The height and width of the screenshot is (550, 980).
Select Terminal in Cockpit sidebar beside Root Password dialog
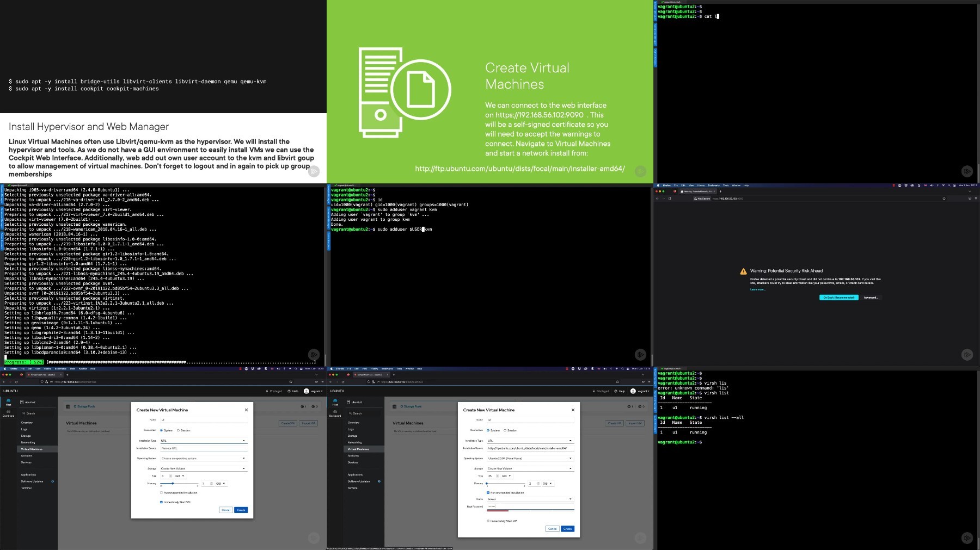tap(353, 488)
